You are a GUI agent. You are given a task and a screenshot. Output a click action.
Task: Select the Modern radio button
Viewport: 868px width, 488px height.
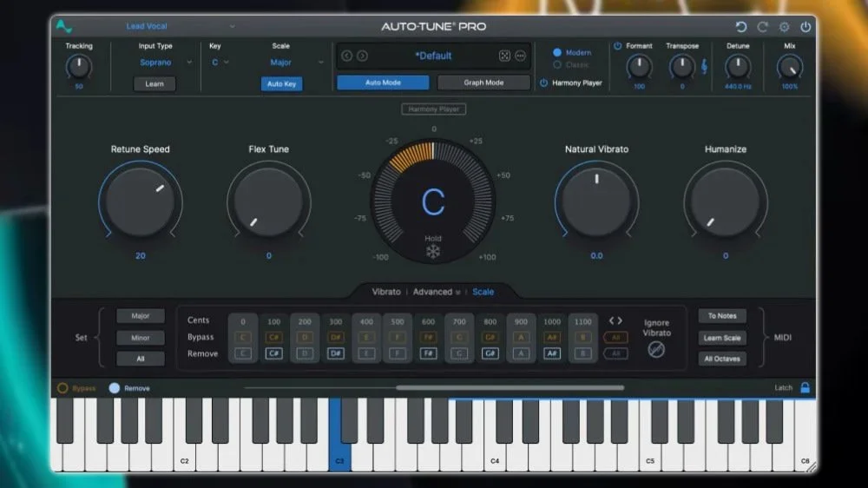tap(557, 53)
